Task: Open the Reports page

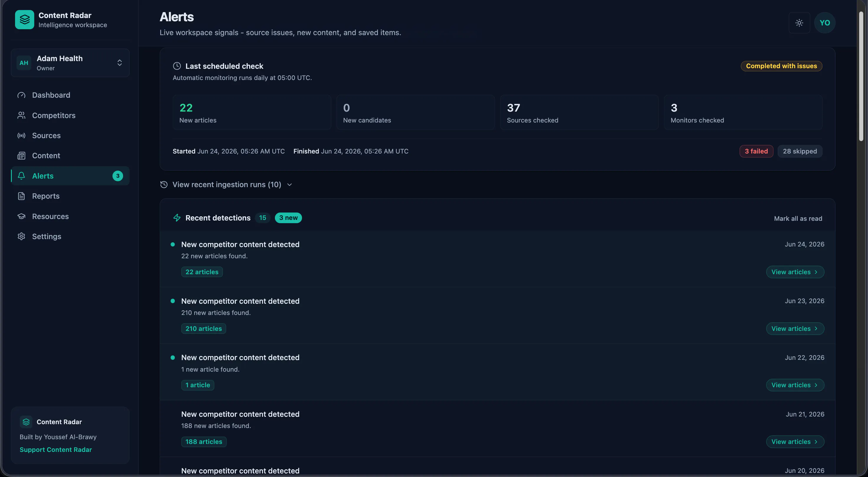Action: point(70,196)
